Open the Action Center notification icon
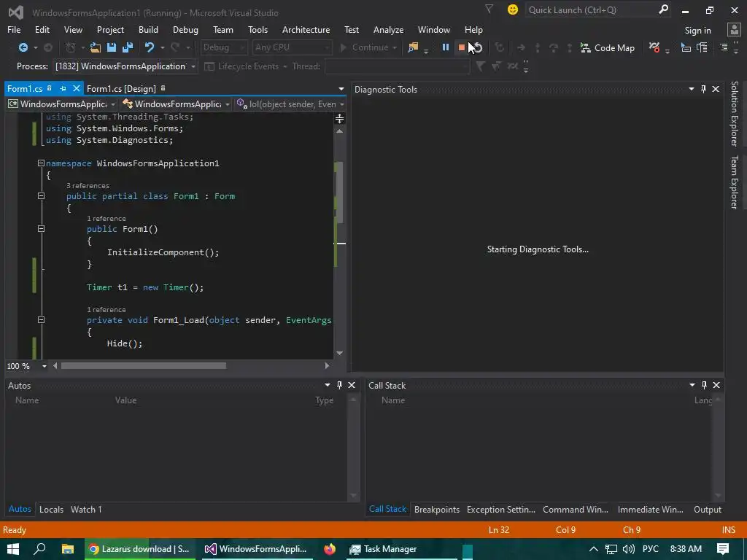The image size is (747, 560). (723, 549)
